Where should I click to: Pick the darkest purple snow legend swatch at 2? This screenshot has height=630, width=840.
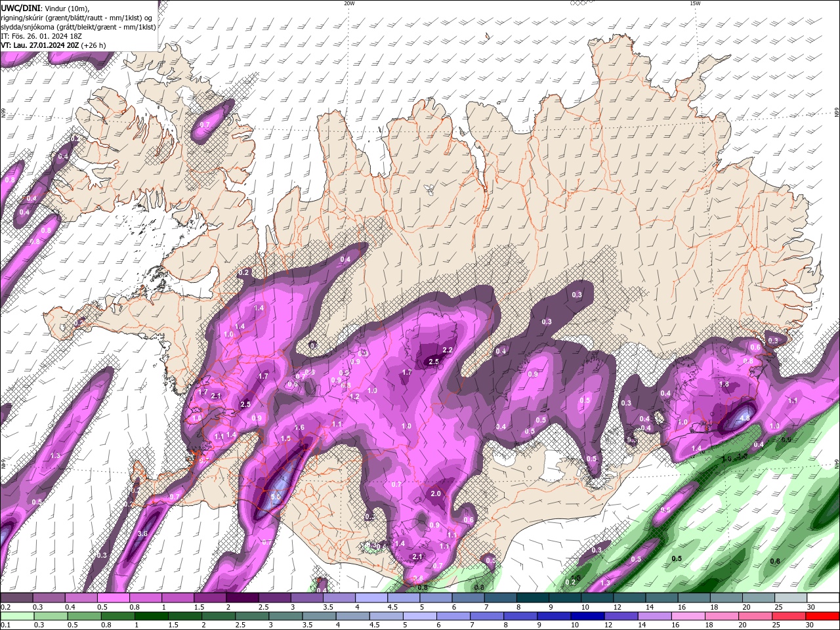click(x=241, y=598)
